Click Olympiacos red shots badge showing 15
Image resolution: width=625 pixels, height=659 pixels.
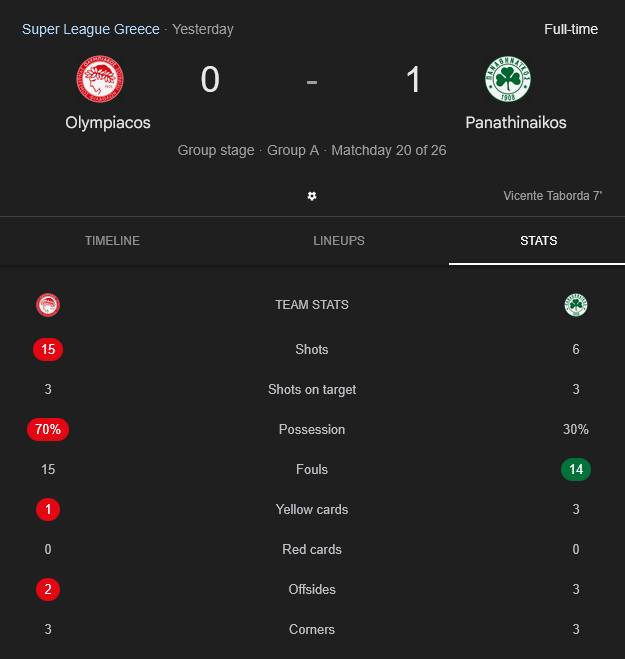(47, 349)
